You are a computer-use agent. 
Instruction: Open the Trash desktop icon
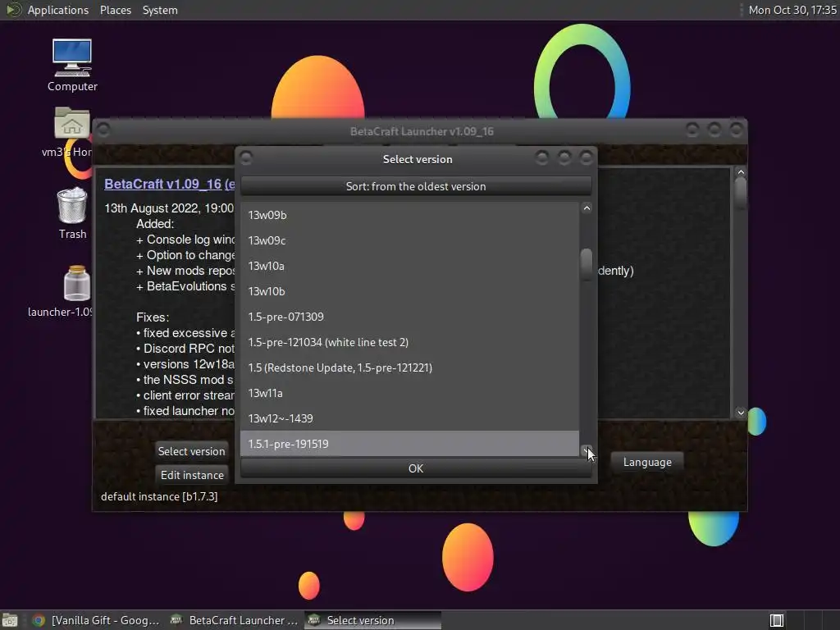coord(72,205)
